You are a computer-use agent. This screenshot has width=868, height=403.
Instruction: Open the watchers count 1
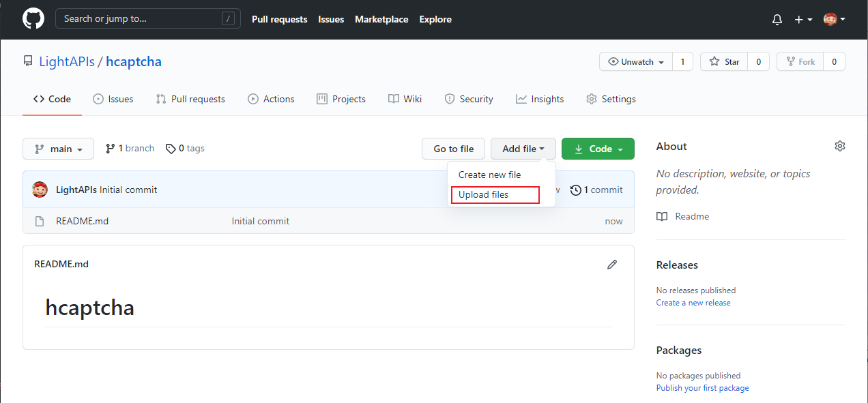pos(682,61)
